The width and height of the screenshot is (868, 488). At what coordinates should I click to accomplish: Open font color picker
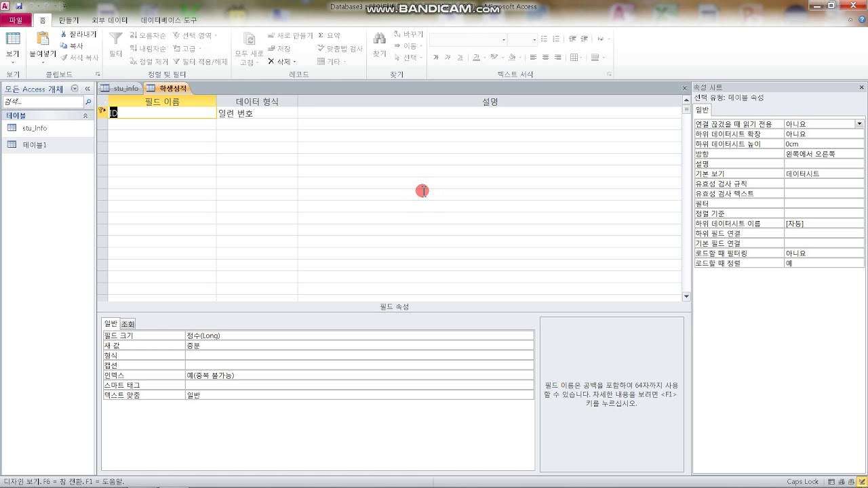click(x=478, y=58)
